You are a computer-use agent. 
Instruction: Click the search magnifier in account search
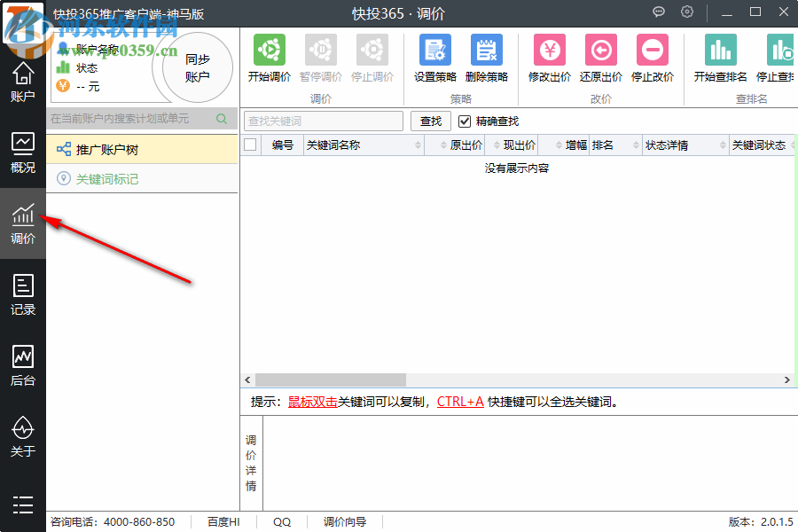pyautogui.click(x=222, y=119)
